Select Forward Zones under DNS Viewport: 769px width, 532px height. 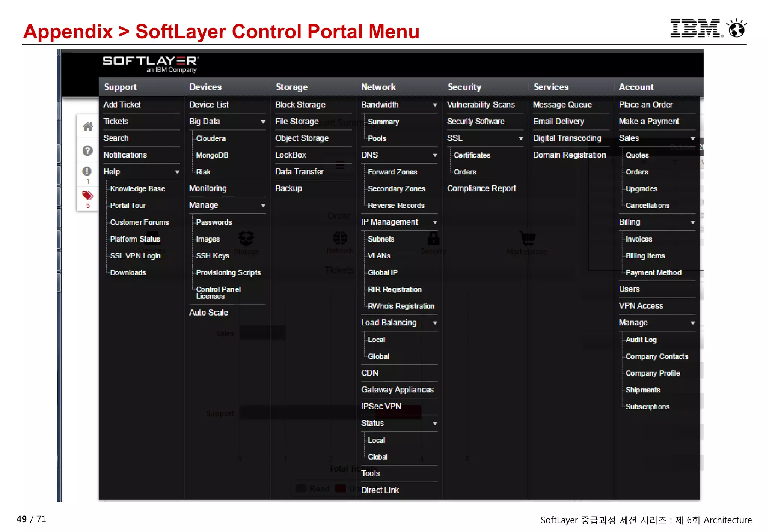(392, 172)
